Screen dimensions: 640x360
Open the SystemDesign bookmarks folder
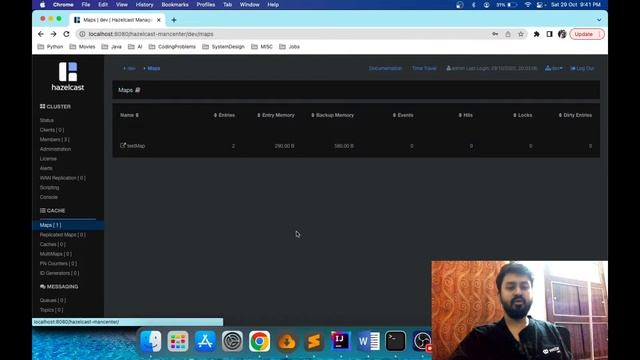pyautogui.click(x=223, y=47)
